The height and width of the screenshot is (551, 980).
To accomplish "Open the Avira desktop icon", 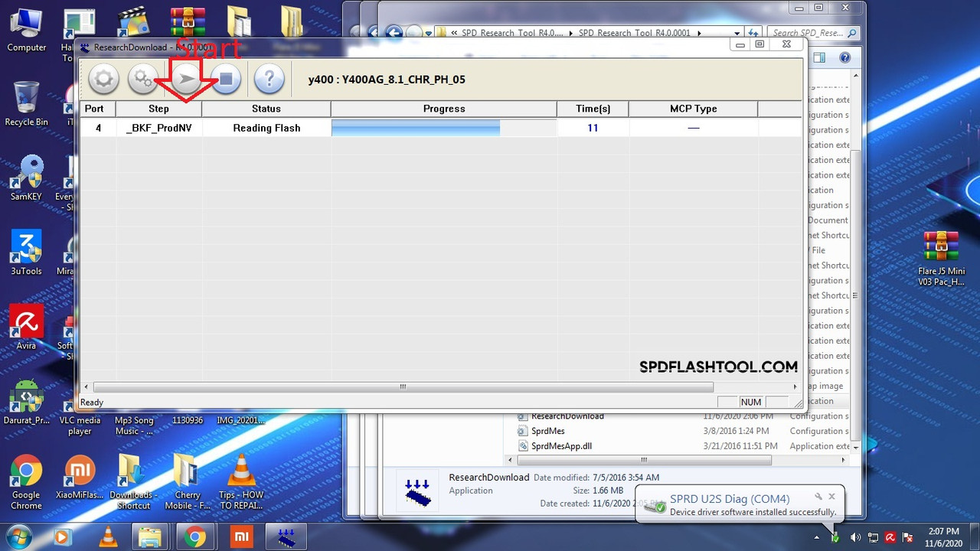I will pos(27,328).
